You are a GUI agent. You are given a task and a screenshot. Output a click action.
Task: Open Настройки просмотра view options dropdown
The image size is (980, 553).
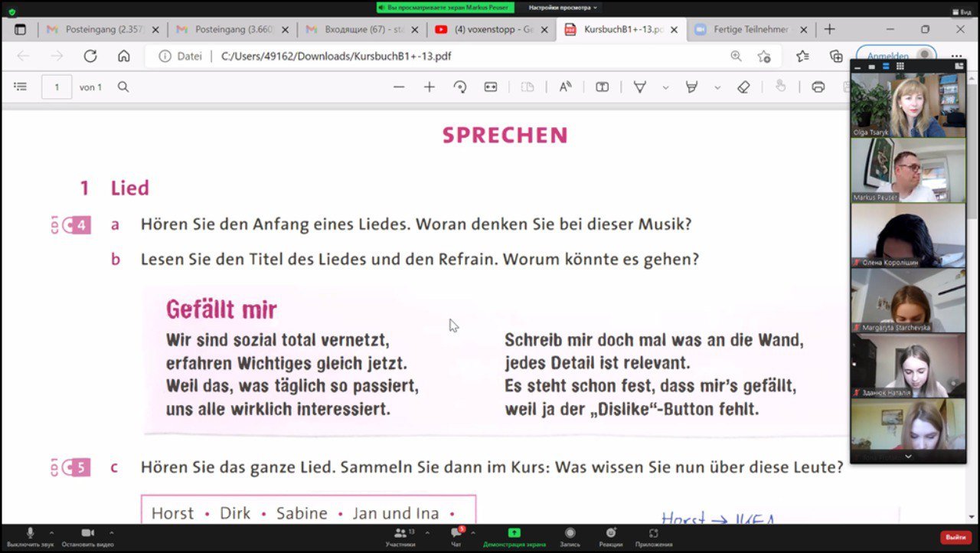click(562, 8)
